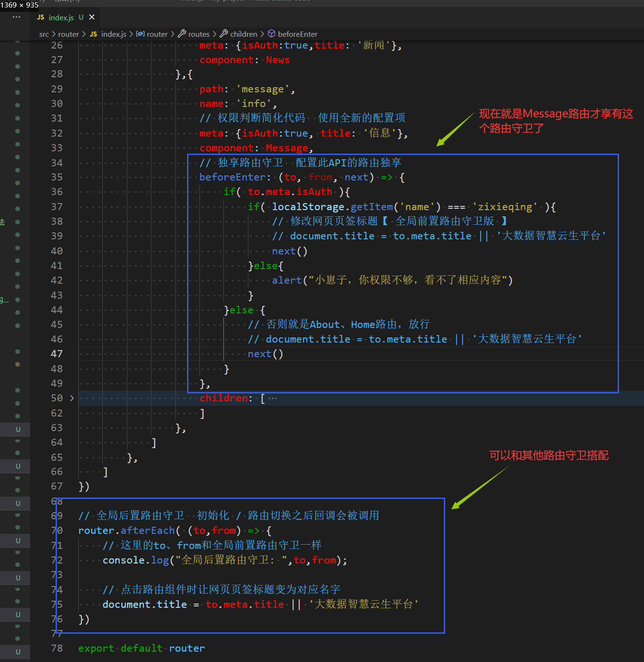Screen dimensions: 644x662
Task: Close the index.js tab
Action: 92,17
